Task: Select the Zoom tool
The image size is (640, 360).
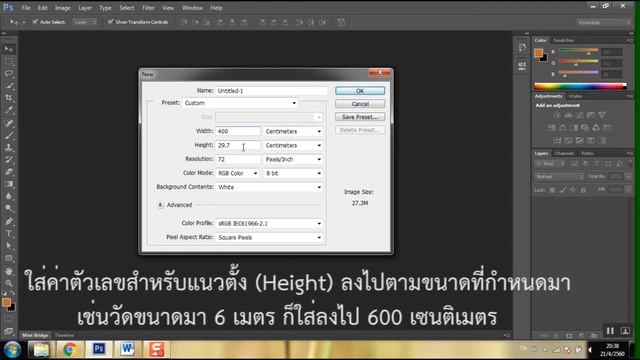Action: (x=9, y=283)
